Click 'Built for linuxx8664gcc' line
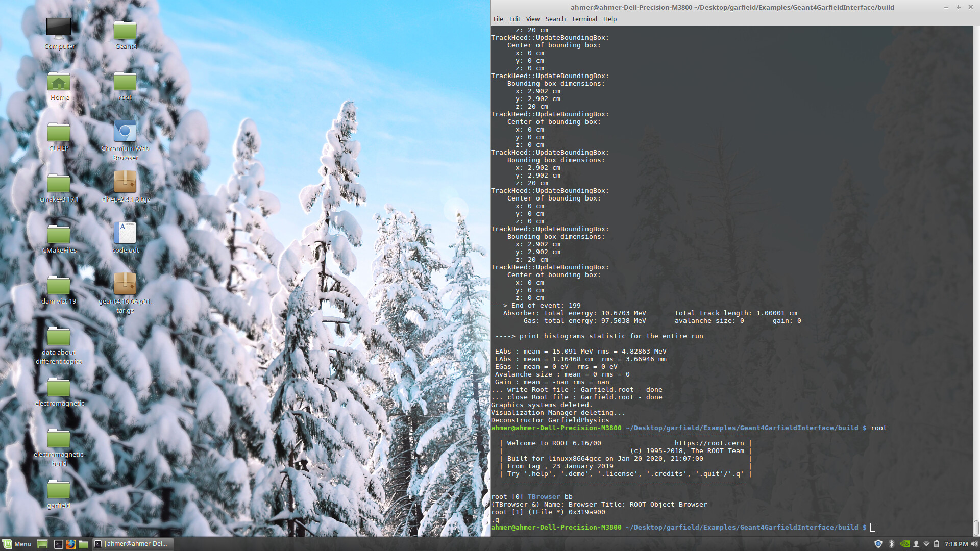The width and height of the screenshot is (980, 551). 605,458
